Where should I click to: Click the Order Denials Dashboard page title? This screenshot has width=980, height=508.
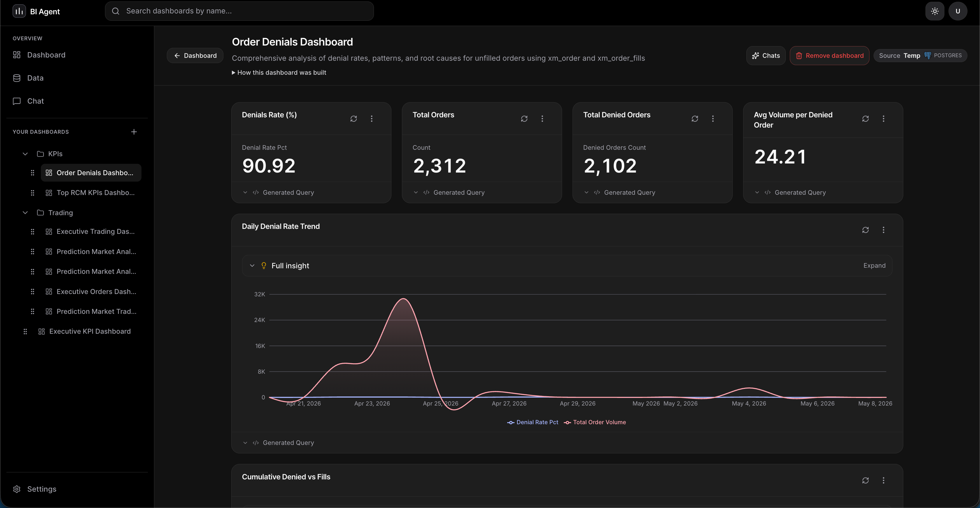pyautogui.click(x=292, y=42)
